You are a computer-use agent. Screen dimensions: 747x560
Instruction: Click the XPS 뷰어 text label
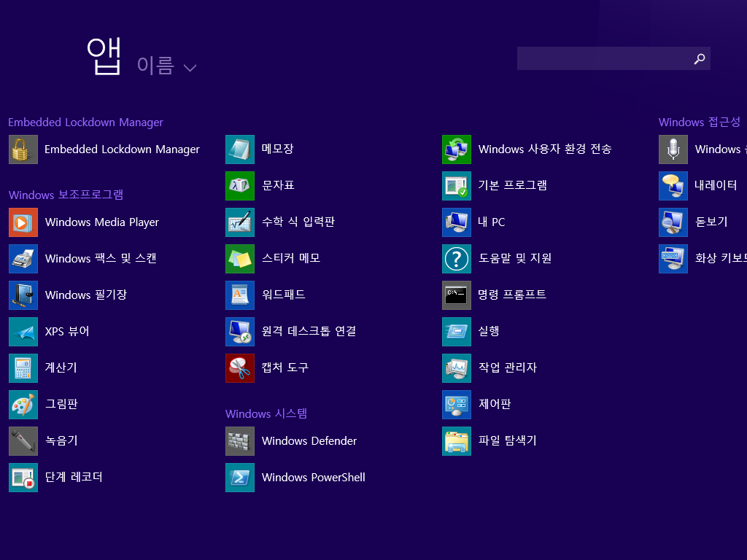(x=67, y=332)
